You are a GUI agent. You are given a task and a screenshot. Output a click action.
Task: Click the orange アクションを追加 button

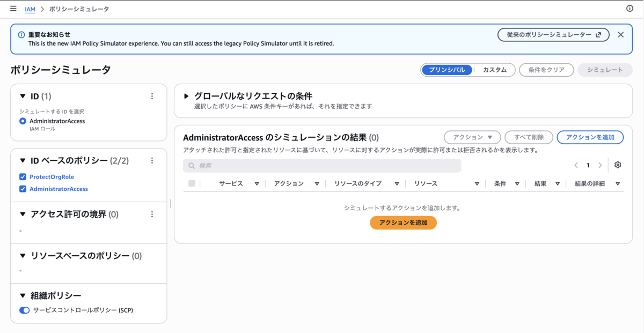(403, 223)
